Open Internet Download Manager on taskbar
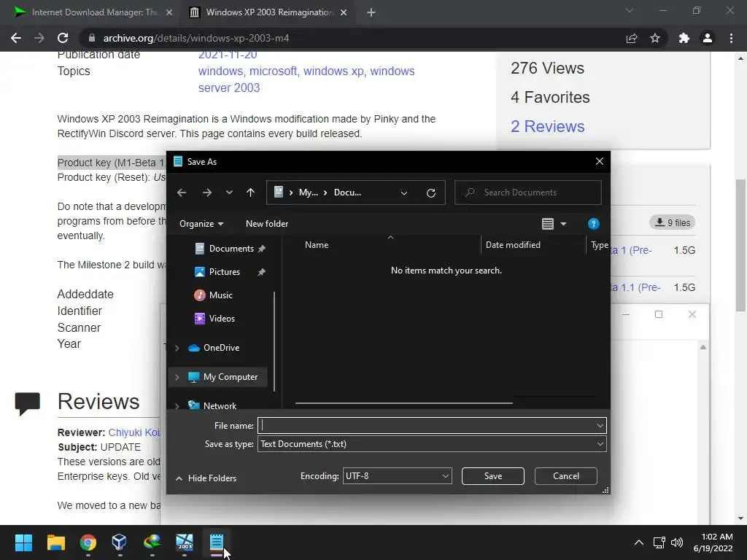The width and height of the screenshot is (747, 560). coord(152,542)
